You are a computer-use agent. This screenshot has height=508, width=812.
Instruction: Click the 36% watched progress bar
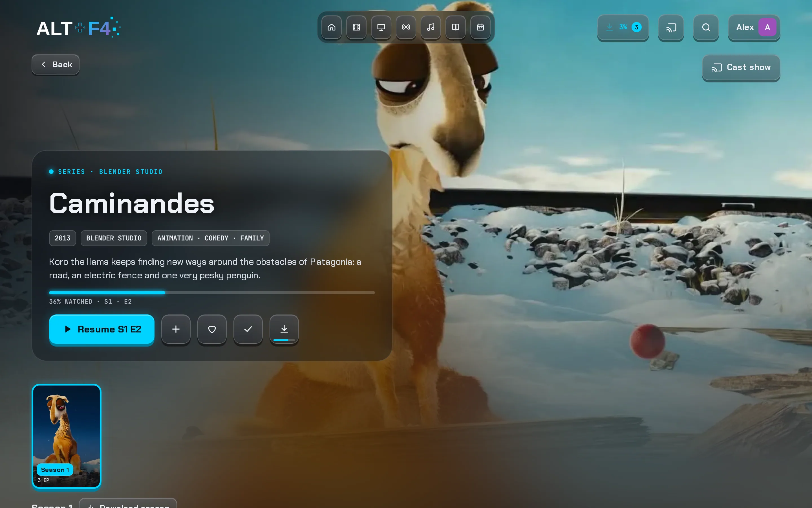[212, 293]
